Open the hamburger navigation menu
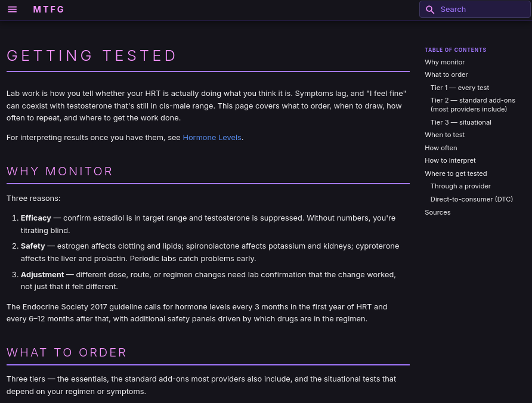Image resolution: width=532 pixels, height=403 pixels. [x=12, y=10]
